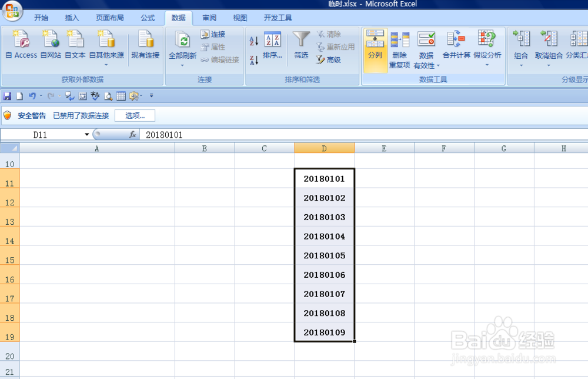
Task: Open Advanced filter (高级)
Action: pyautogui.click(x=329, y=59)
